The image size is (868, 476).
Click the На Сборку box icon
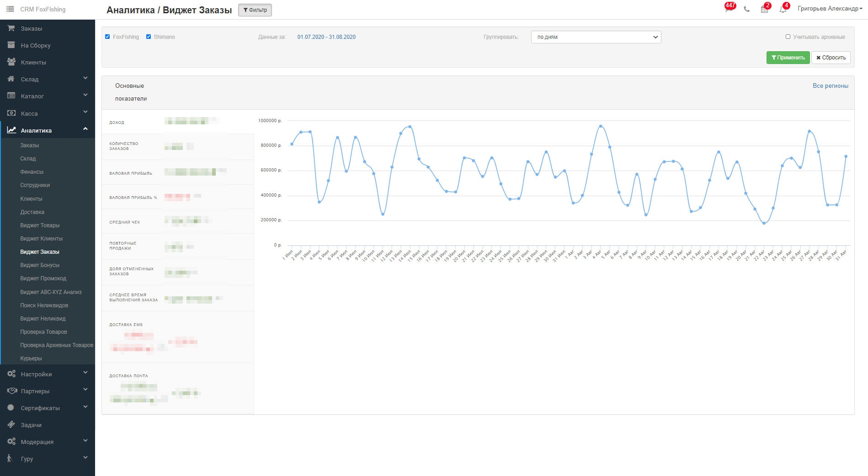(11, 45)
